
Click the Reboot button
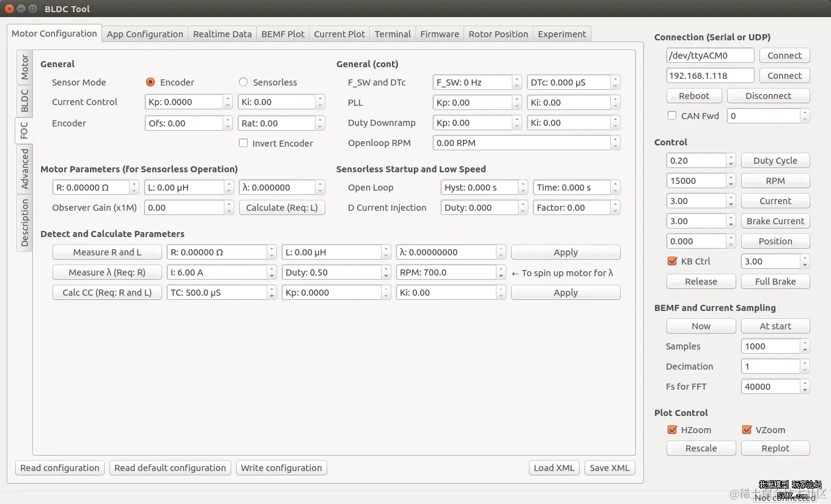pos(694,96)
